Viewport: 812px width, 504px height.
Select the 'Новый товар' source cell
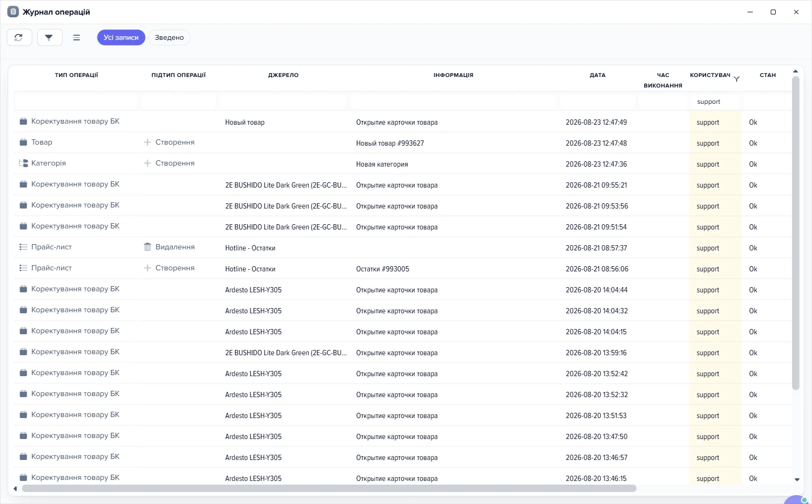tap(245, 122)
